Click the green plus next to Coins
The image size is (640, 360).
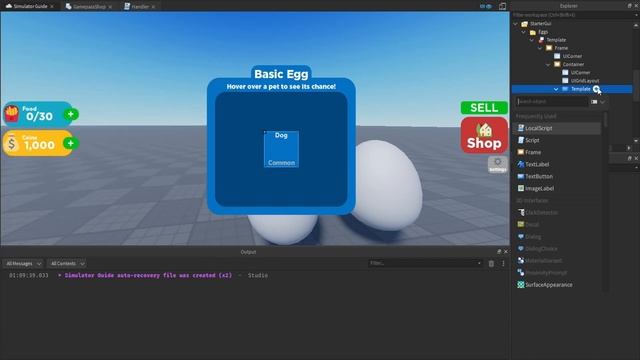pyautogui.click(x=71, y=143)
